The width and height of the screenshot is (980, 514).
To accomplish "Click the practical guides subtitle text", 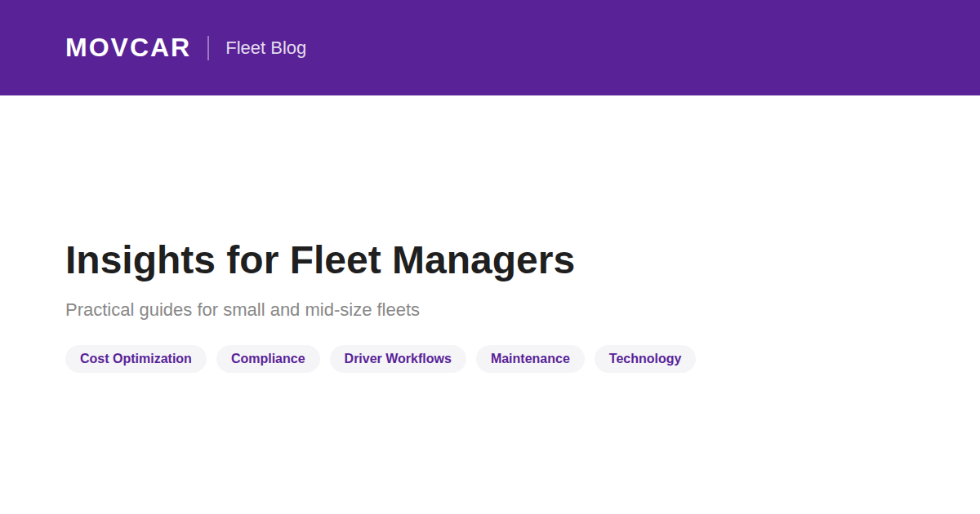I will pos(243,310).
